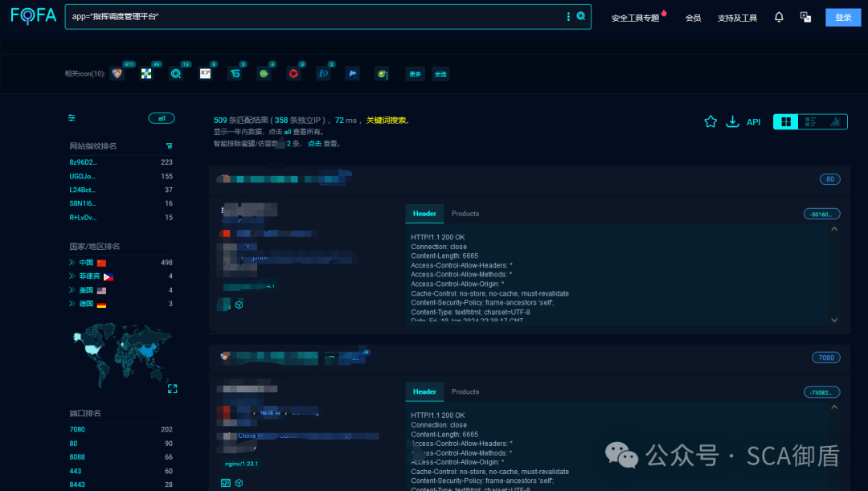The width and height of the screenshot is (868, 491).
Task: Click the star favorite icon
Action: pos(710,122)
